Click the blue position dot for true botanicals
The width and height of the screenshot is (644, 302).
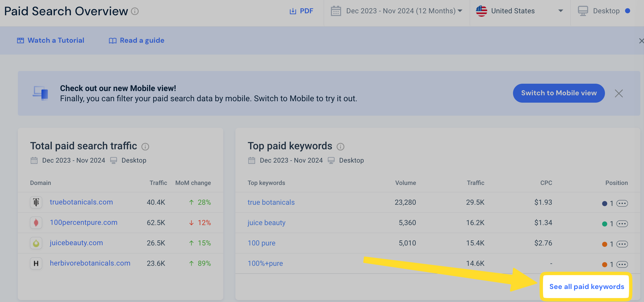605,204
